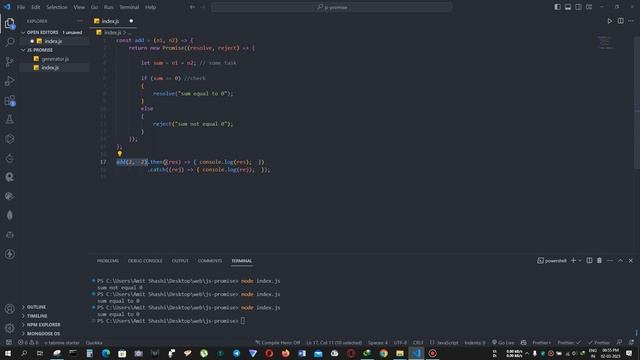Toggle the Primary Side Bar layout icon
Screen dimensions: 640x360
[x=557, y=7]
